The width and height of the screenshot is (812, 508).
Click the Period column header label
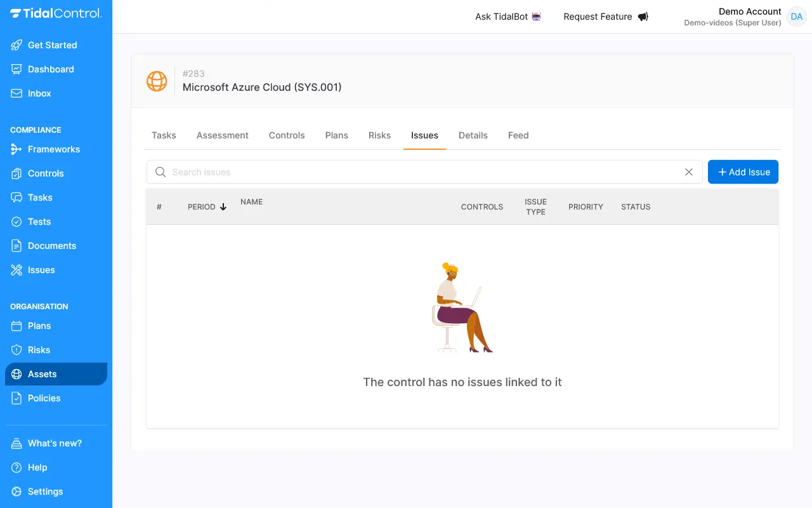pos(202,207)
